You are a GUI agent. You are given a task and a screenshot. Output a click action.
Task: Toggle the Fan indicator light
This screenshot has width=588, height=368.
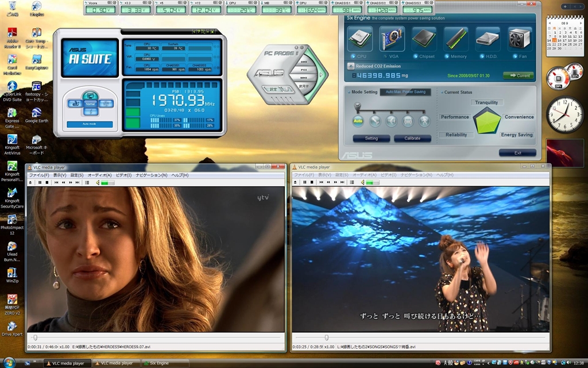[x=516, y=56]
